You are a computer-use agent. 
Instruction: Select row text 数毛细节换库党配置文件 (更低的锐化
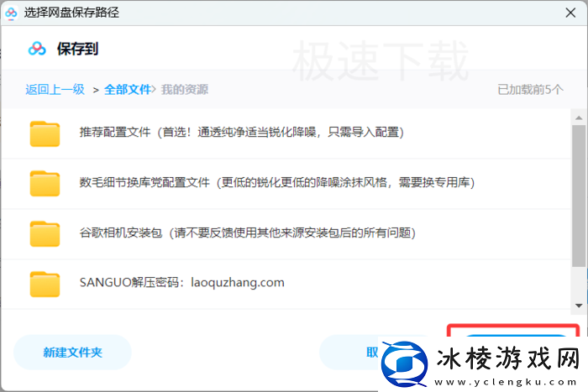point(277,182)
